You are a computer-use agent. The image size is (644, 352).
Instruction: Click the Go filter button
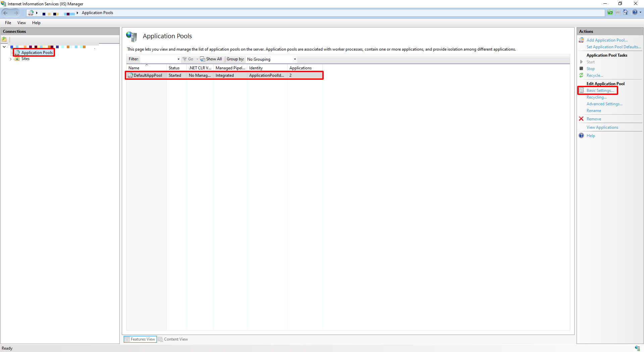pyautogui.click(x=188, y=59)
